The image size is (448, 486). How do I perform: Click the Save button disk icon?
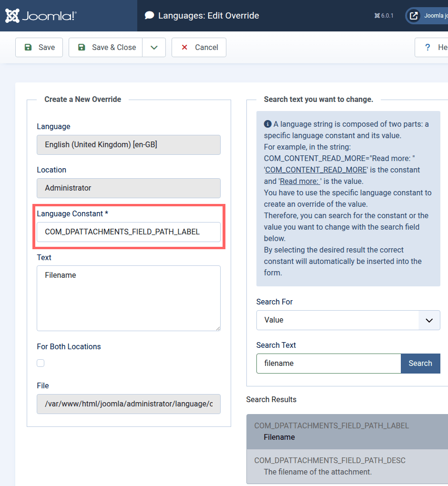pos(28,47)
